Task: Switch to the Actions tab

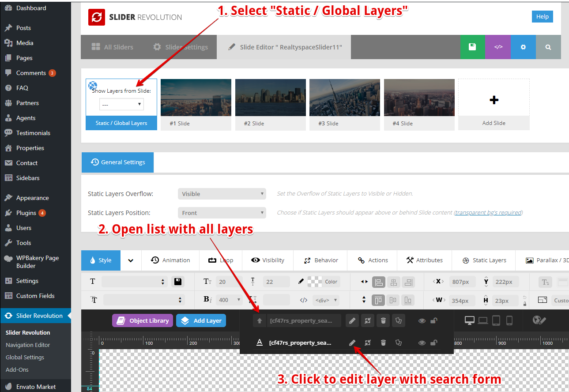Action: (373, 260)
